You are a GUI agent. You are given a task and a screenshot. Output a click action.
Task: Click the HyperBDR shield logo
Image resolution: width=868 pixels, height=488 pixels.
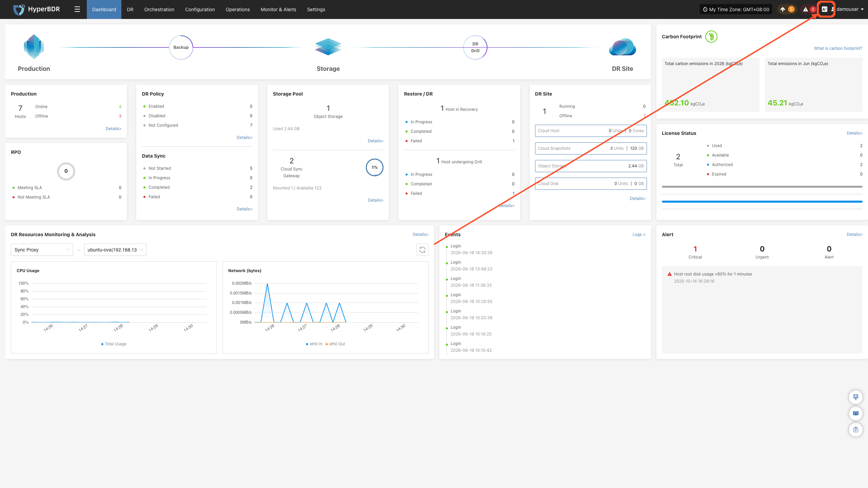19,9
